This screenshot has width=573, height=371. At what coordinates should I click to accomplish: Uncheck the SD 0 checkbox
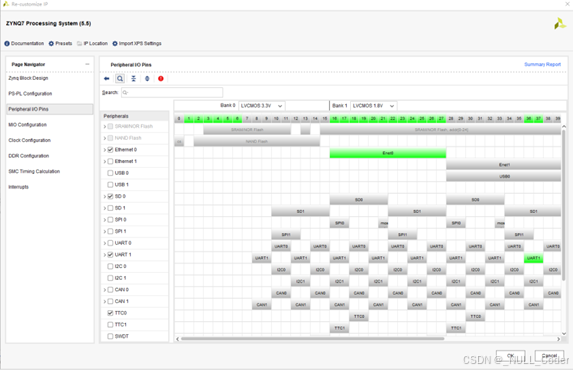(x=110, y=197)
